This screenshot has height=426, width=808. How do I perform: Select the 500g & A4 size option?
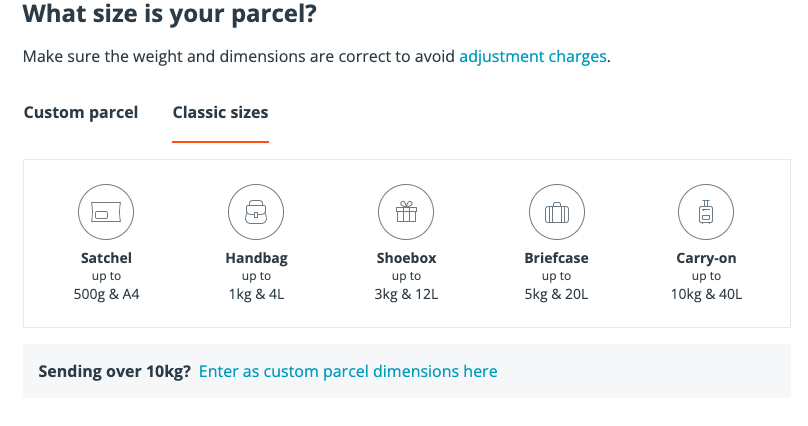pyautogui.click(x=106, y=294)
